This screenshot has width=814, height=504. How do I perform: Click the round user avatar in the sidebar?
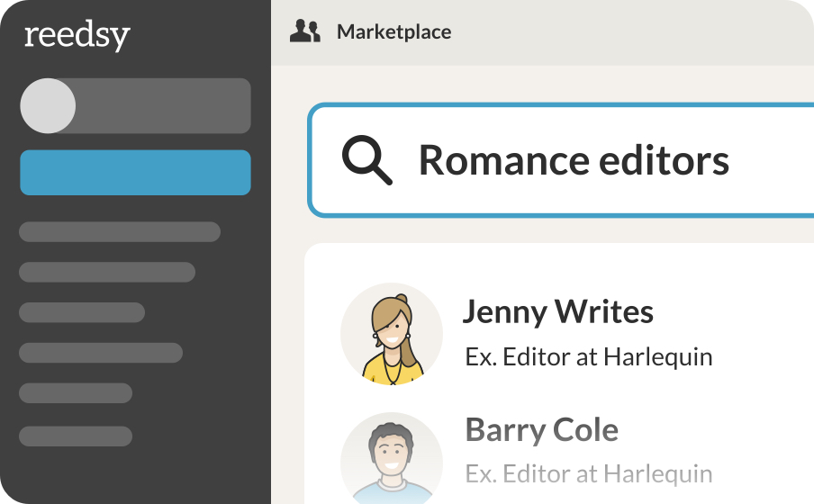[48, 106]
